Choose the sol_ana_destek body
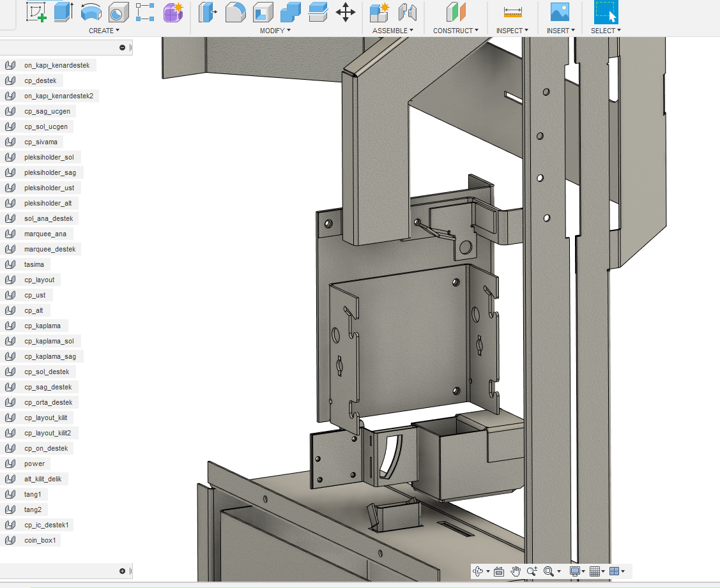Screen dimensions: 720x588 [x=49, y=218]
